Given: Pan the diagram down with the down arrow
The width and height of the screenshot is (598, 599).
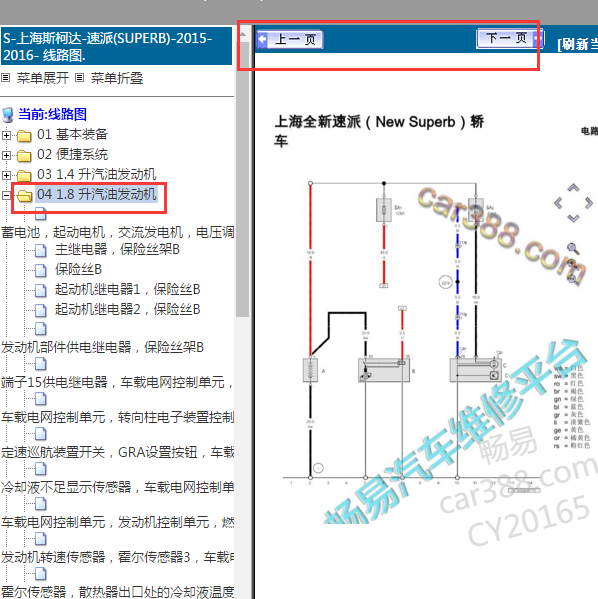Looking at the screenshot, I should click(573, 218).
